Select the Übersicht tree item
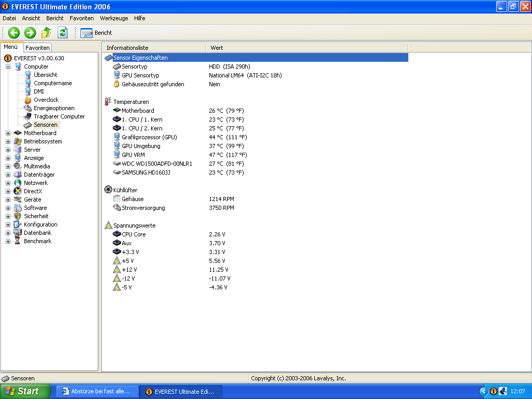The width and height of the screenshot is (532, 399). click(45, 75)
